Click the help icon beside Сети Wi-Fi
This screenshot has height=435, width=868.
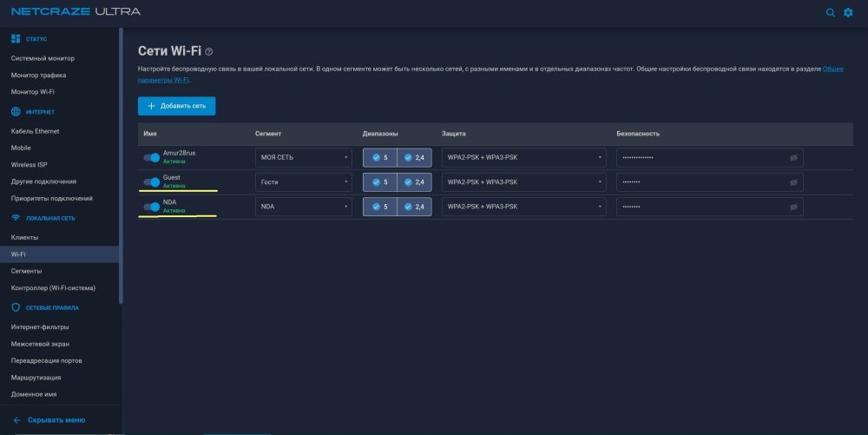tap(208, 51)
